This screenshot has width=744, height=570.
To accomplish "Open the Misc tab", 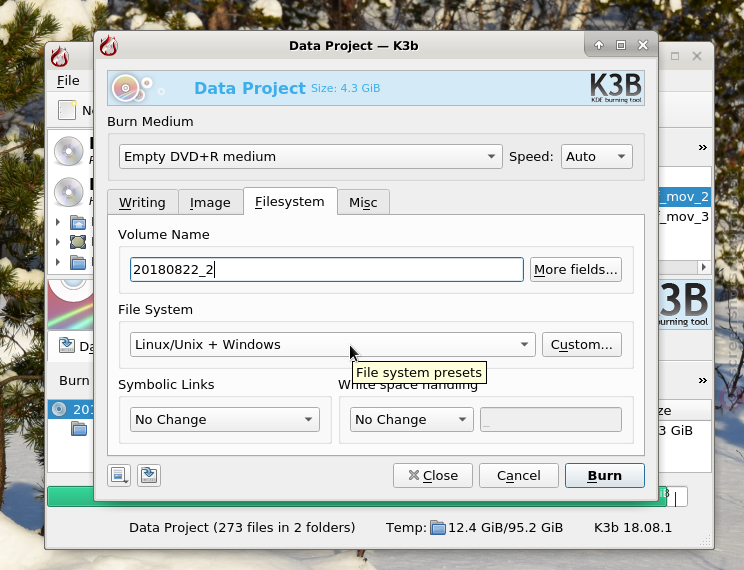I will (363, 203).
